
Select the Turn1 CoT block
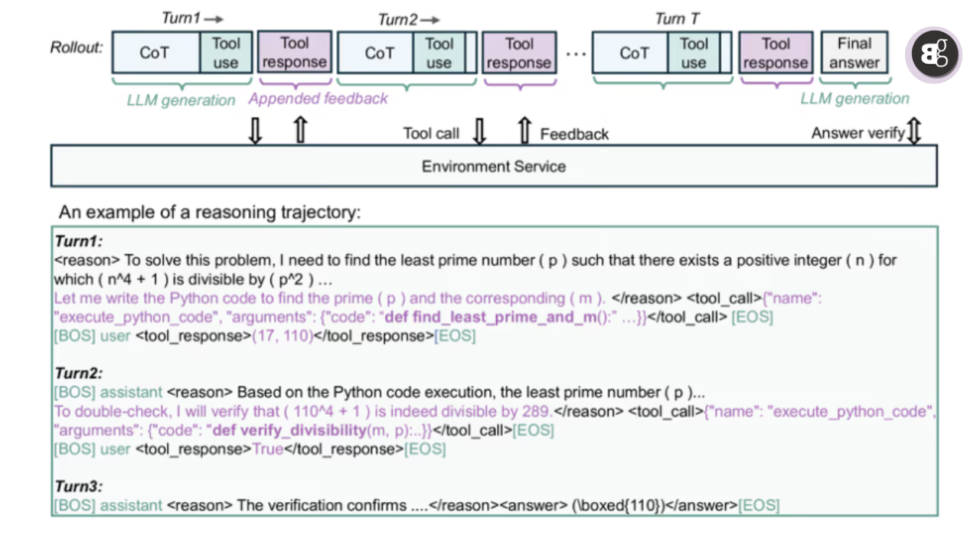coord(155,53)
